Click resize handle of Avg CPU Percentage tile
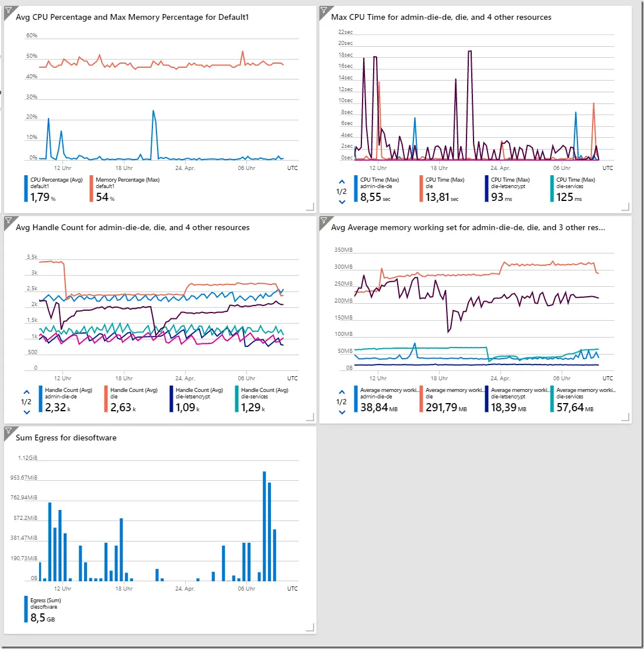 tap(310, 207)
